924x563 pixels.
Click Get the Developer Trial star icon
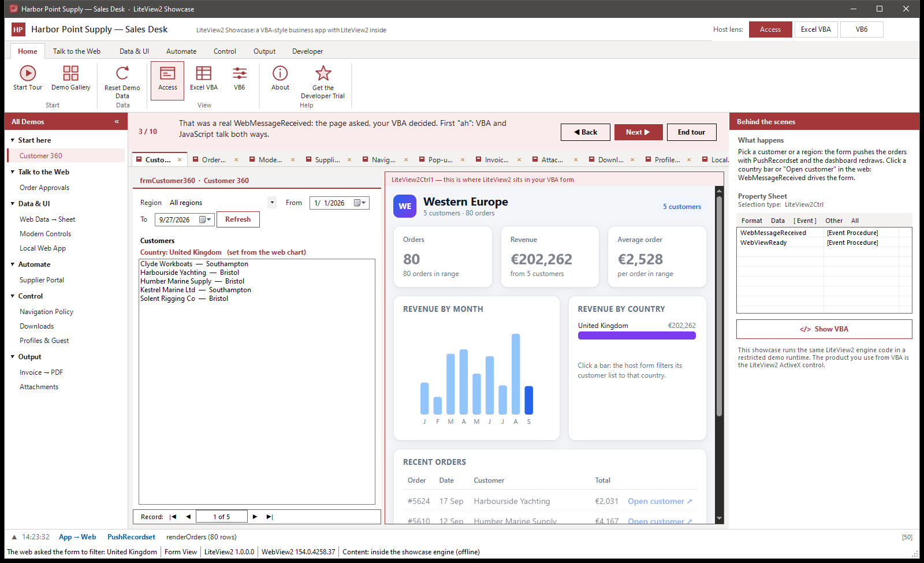323,73
